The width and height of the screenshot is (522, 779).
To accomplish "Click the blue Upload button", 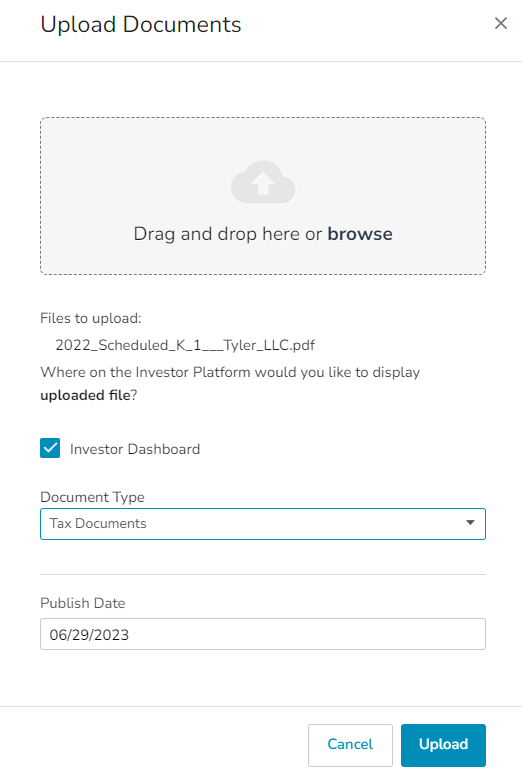I will coord(443,745).
